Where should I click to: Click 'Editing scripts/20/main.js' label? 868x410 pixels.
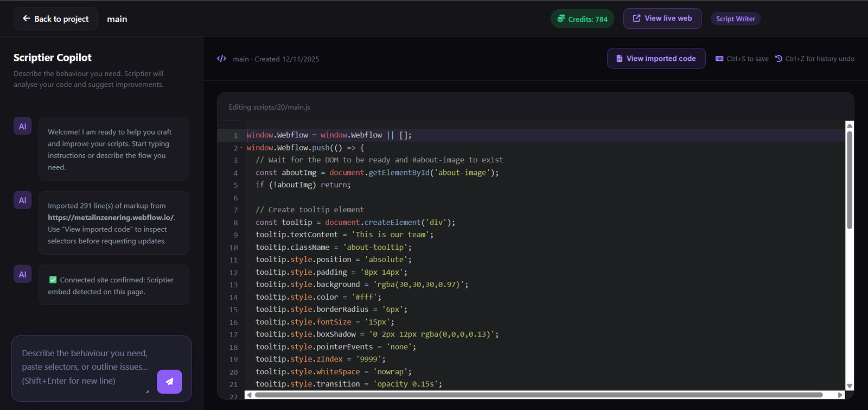[x=270, y=107]
